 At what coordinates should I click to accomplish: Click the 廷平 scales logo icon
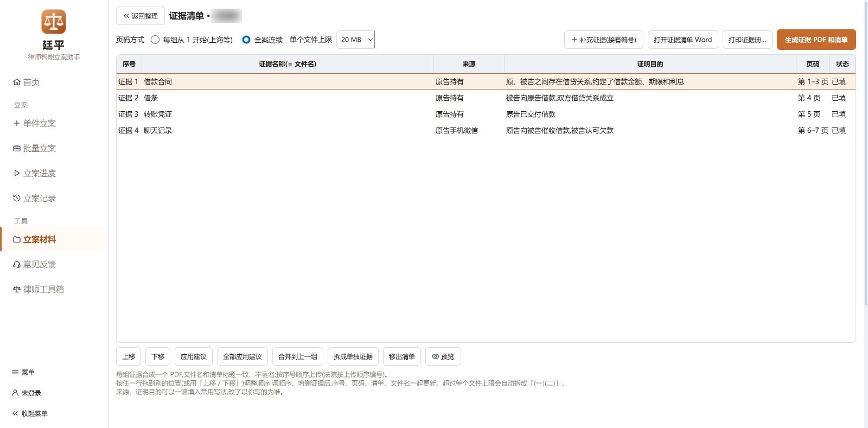tap(54, 22)
